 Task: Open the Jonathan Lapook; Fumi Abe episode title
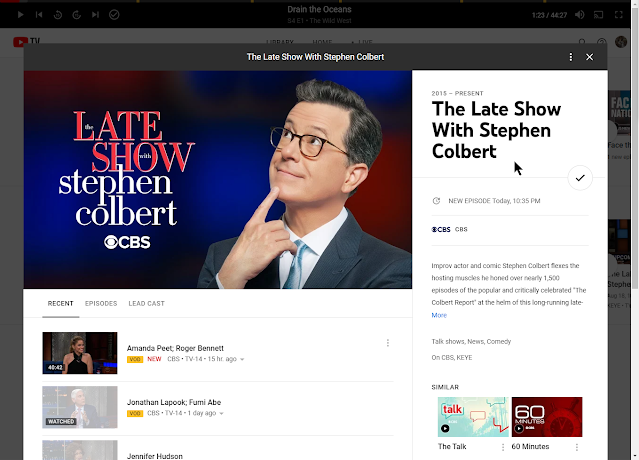pyautogui.click(x=174, y=402)
